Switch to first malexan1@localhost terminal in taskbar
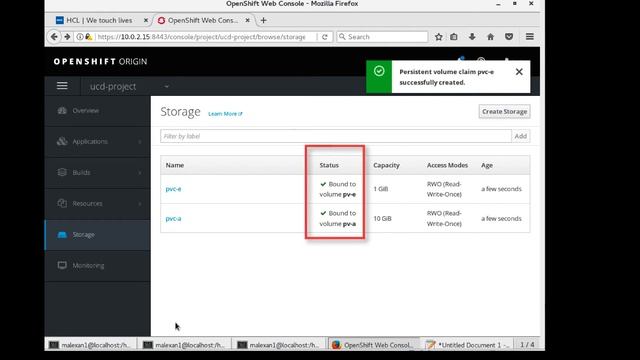Screen dimensions: 640x360 coord(91,345)
